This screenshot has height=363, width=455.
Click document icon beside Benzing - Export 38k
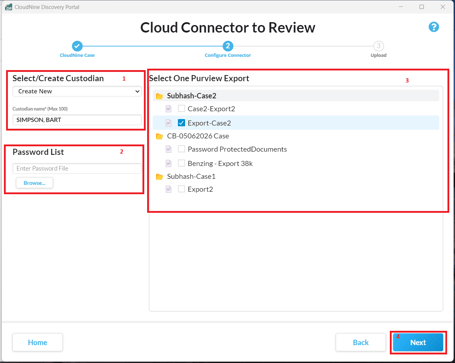click(169, 163)
